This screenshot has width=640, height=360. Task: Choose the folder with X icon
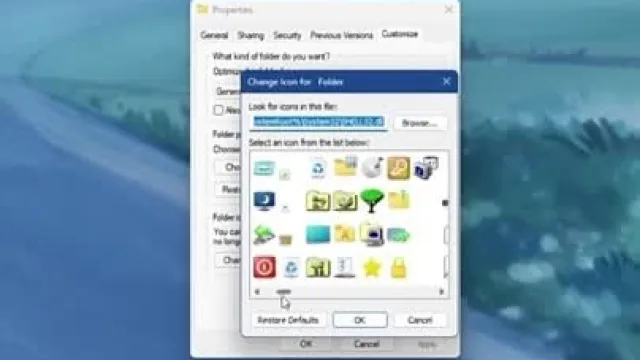(345, 234)
